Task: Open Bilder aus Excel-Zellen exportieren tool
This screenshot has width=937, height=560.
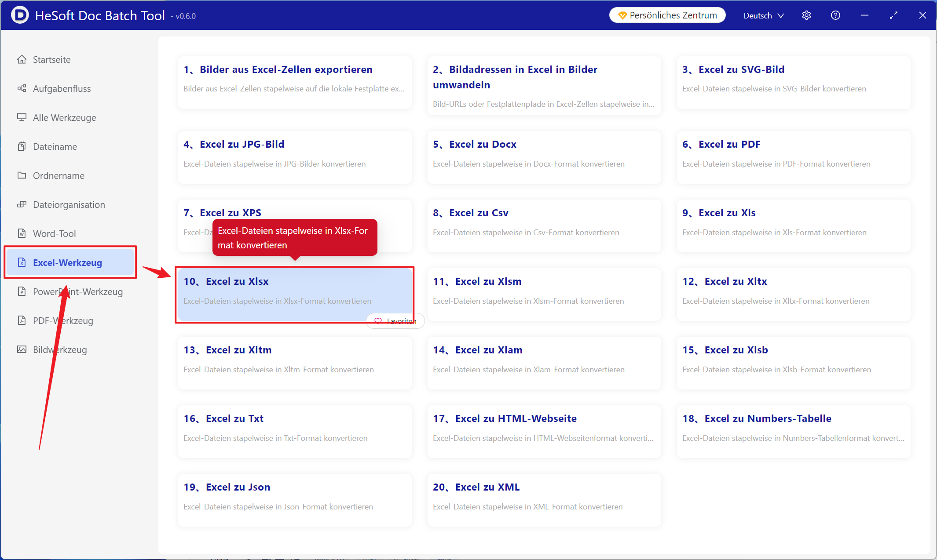Action: point(295,82)
